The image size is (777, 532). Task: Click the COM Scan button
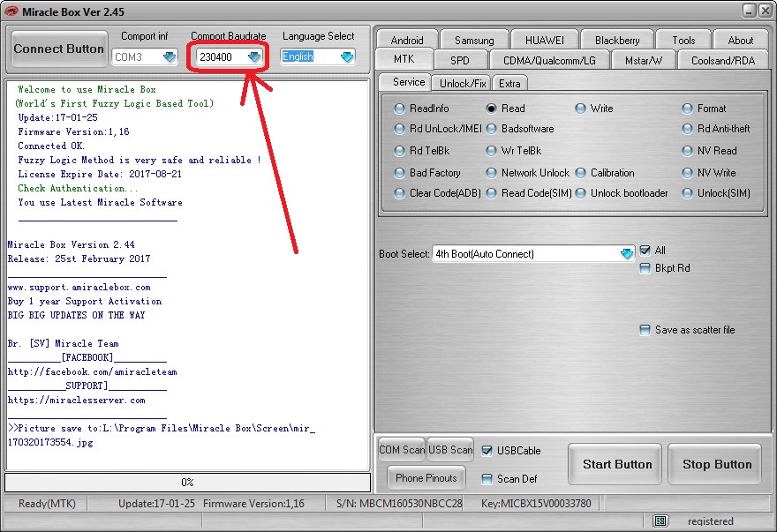pyautogui.click(x=402, y=450)
